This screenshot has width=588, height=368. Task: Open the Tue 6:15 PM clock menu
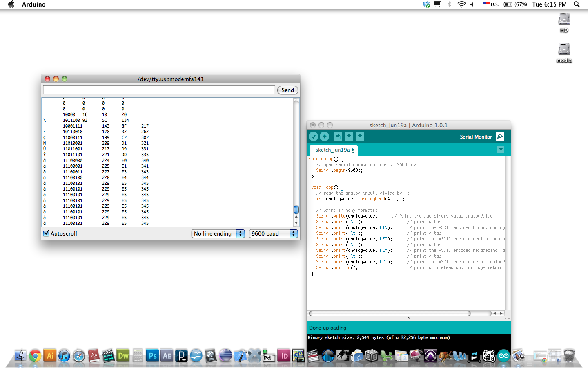549,4
